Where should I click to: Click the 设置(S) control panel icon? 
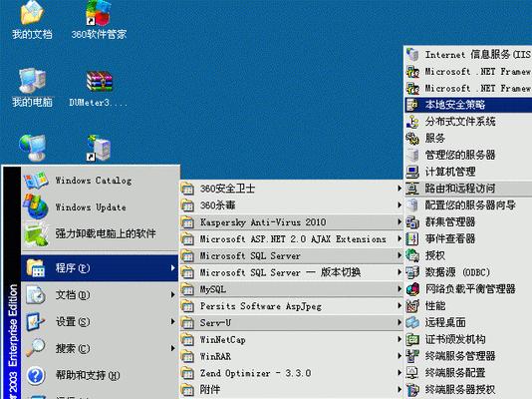click(36, 321)
